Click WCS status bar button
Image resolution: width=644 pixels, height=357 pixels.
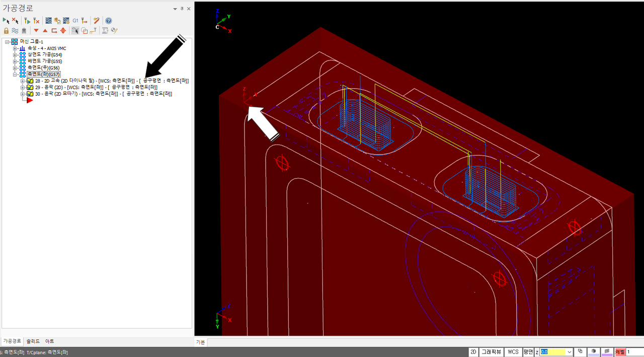click(x=513, y=352)
